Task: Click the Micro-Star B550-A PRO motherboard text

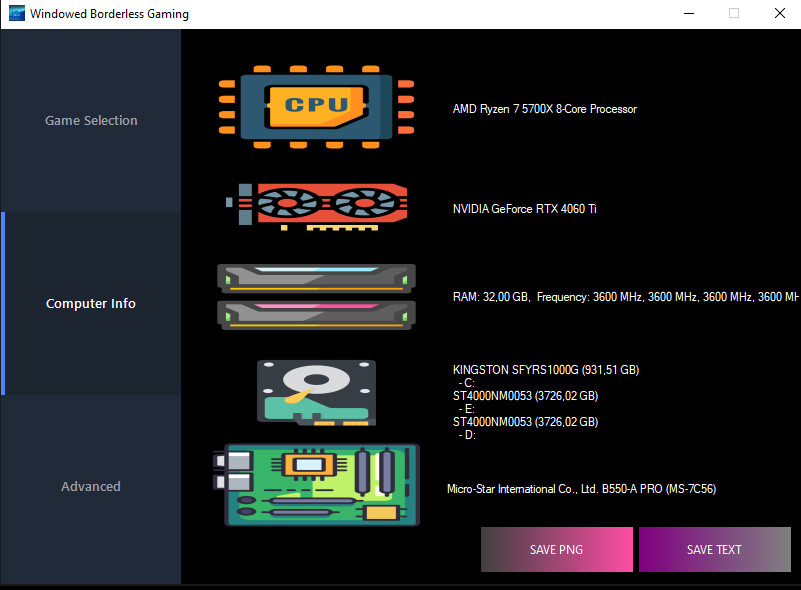Action: tap(581, 489)
